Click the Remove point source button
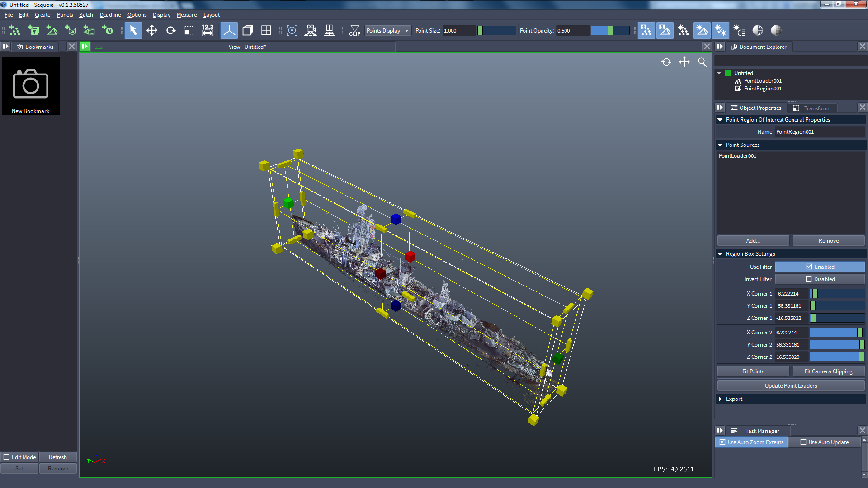868x488 pixels. pyautogui.click(x=829, y=240)
